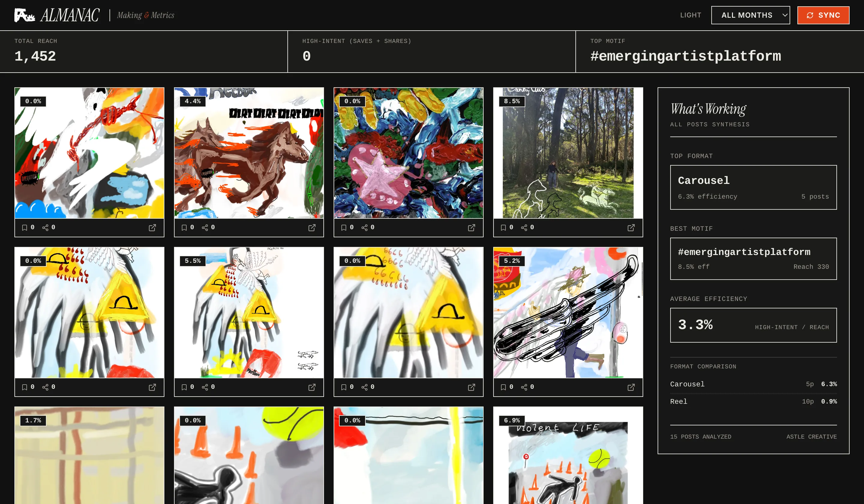Click the #emergingartistplatform best motif card
The width and height of the screenshot is (864, 504).
[753, 259]
